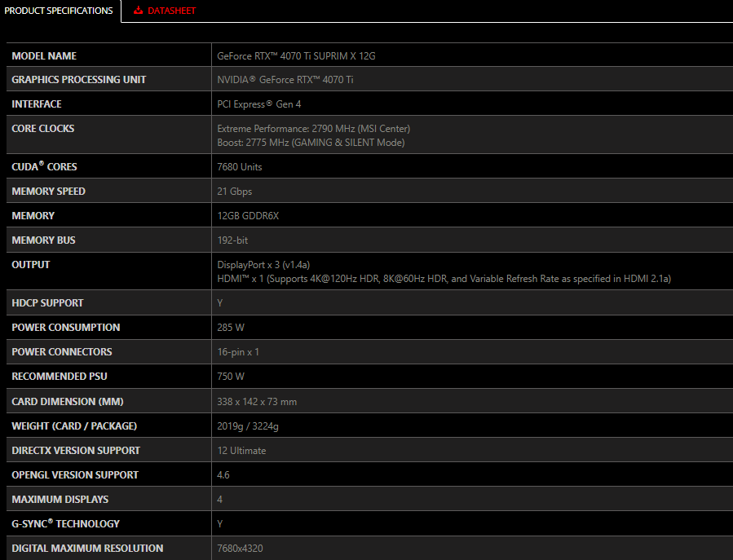Viewport: 733px width, 560px height.
Task: Switch to the PRODUCT SPECIFICATIONS tab
Action: click(x=59, y=11)
